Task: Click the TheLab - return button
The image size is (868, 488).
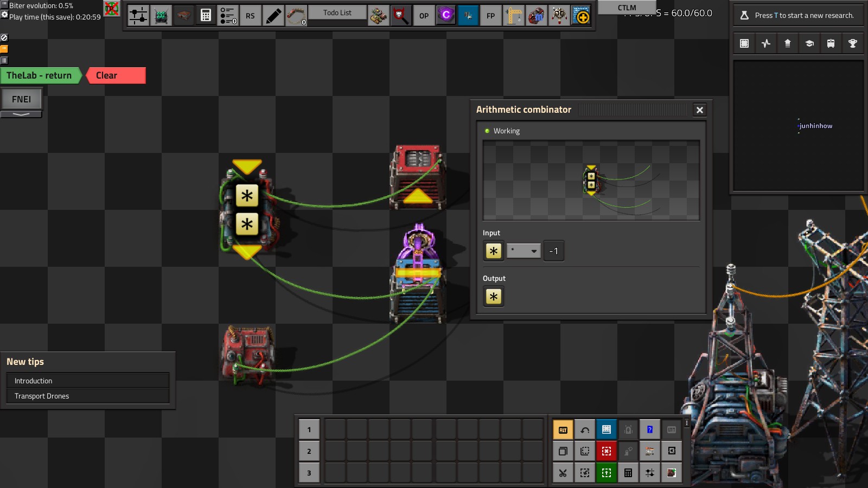Action: pyautogui.click(x=40, y=75)
